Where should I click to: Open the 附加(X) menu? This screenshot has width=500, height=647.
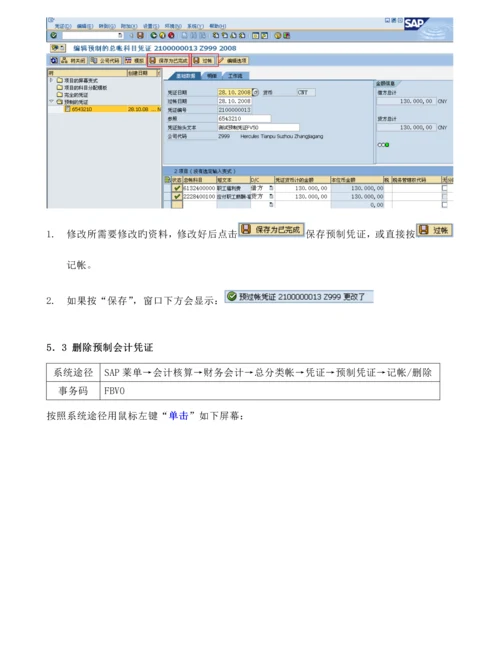click(x=129, y=26)
